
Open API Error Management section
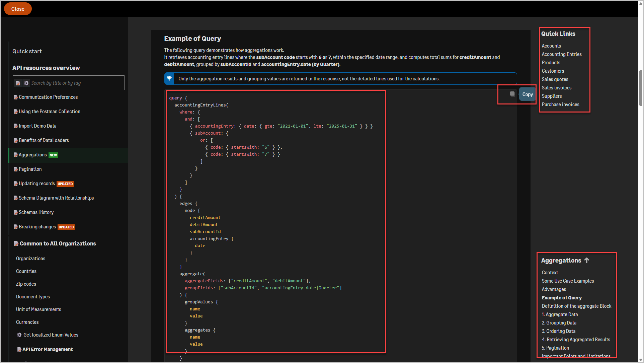click(48, 349)
